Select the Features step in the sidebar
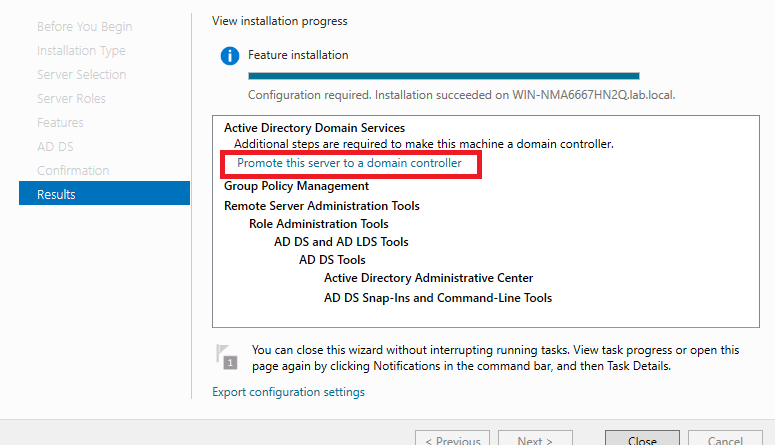 [60, 122]
